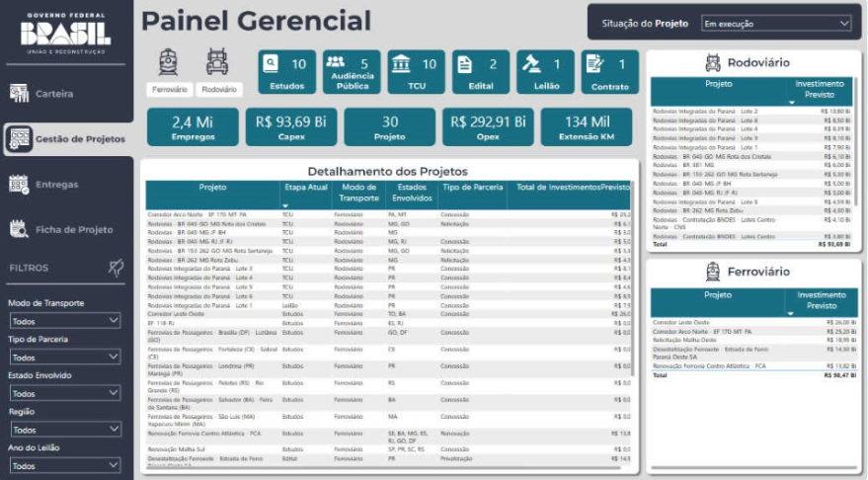Click the Ficha de Projeto icon
Image resolution: width=868 pixels, height=480 pixels.
[19, 229]
